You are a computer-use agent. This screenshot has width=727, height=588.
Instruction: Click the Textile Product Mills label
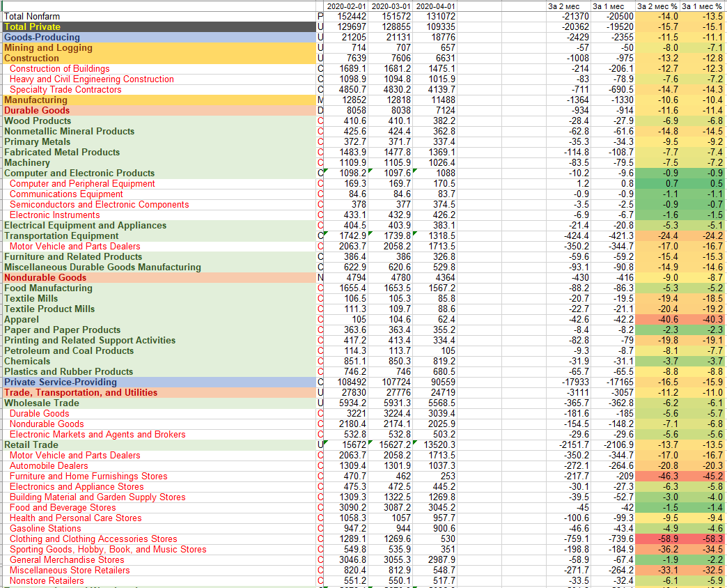(49, 309)
